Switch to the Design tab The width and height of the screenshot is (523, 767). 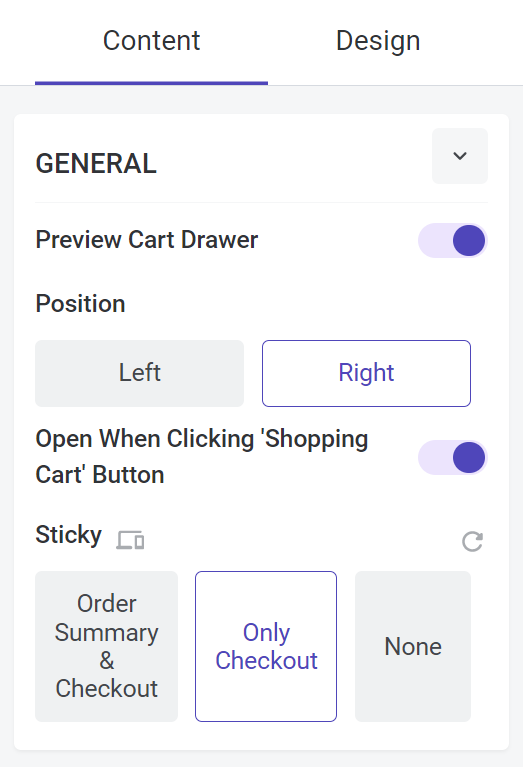[378, 42]
